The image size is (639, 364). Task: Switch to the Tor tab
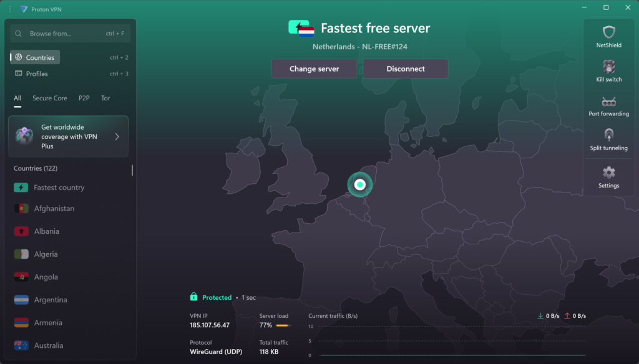point(105,98)
